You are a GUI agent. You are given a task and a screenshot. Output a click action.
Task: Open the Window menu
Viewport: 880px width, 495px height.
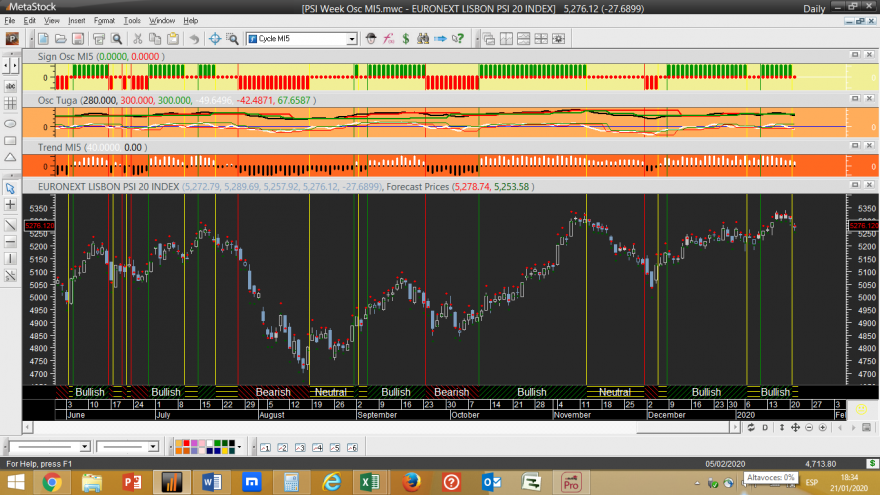(162, 21)
